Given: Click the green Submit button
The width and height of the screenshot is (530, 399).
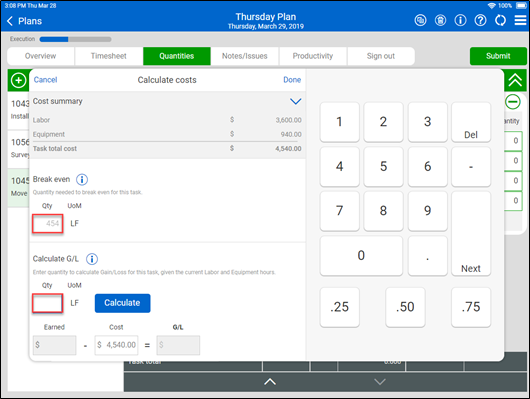Looking at the screenshot, I should (498, 56).
